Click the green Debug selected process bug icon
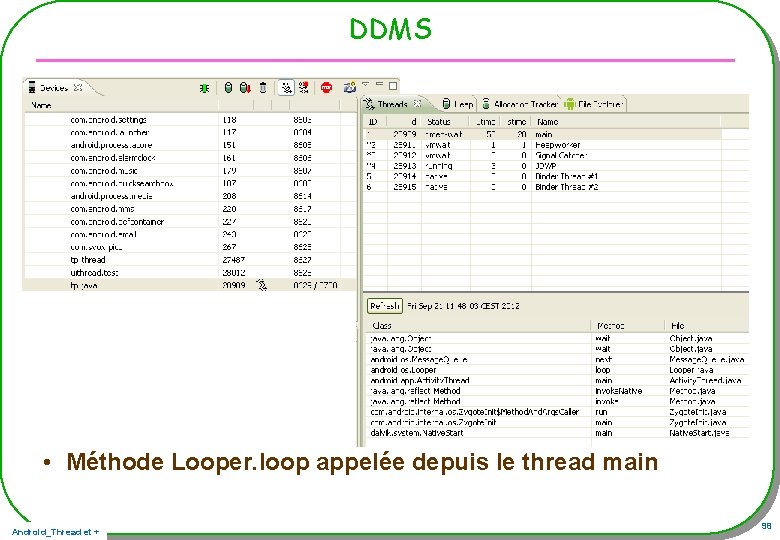 [x=204, y=89]
